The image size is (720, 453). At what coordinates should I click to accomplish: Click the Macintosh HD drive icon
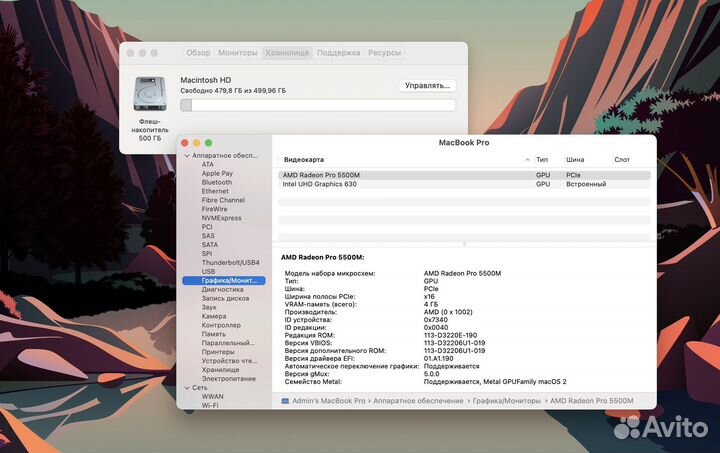[150, 94]
